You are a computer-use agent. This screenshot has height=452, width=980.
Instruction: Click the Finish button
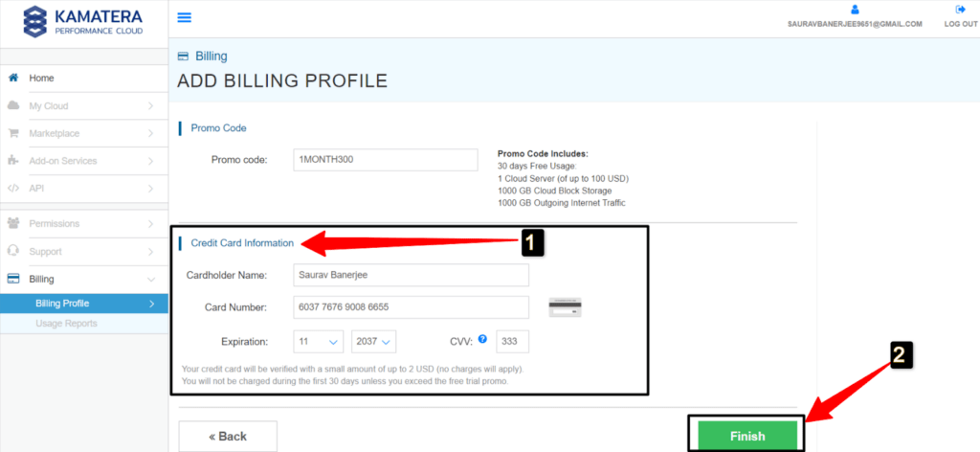747,436
